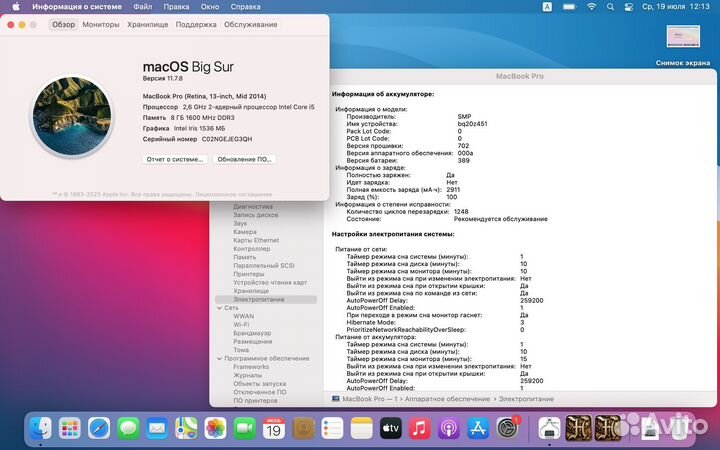
Task: Select Frameworks in the sidebar
Action: tap(251, 366)
